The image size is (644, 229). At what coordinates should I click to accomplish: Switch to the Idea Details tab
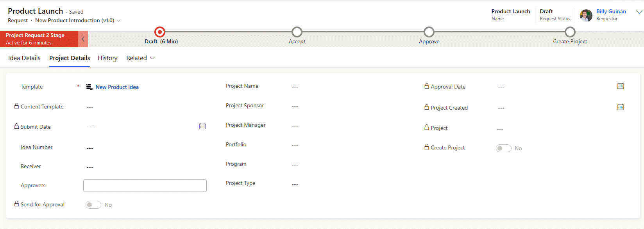point(24,58)
